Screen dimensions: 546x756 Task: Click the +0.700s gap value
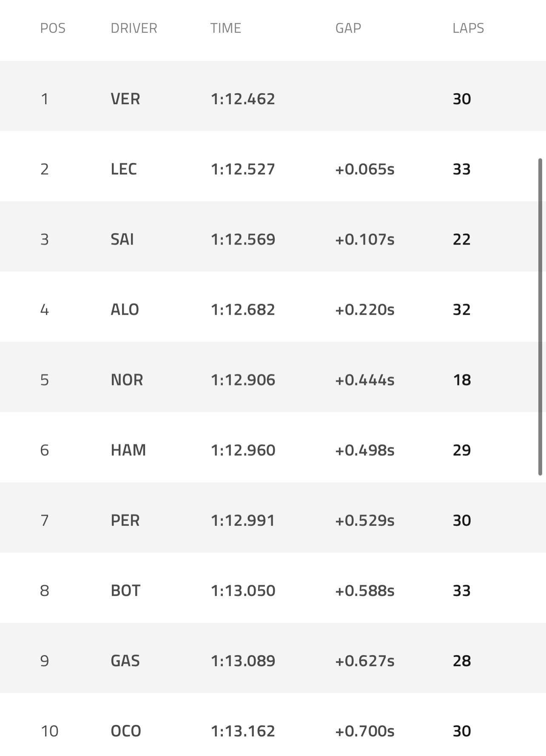coord(364,731)
